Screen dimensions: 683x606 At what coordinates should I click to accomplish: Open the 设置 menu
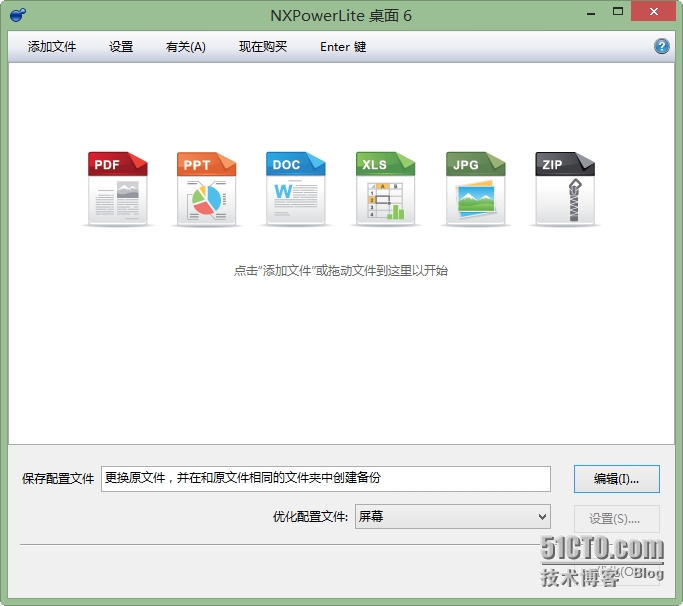(x=121, y=47)
